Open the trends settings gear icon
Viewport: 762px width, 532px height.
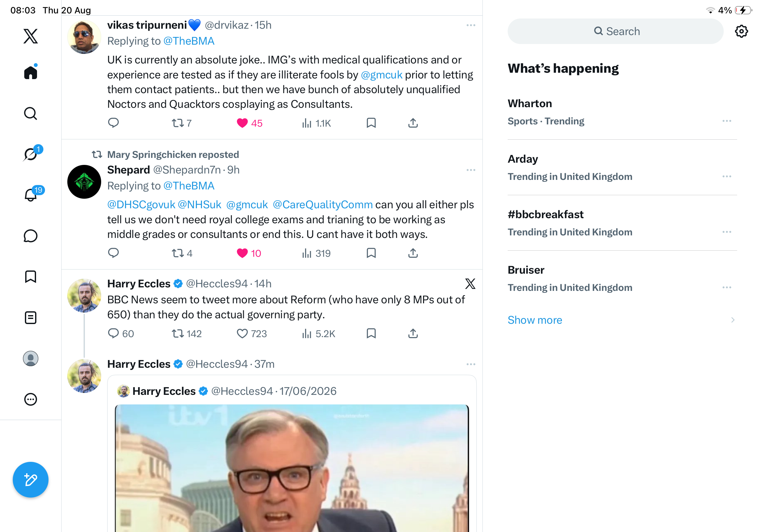[x=741, y=31]
